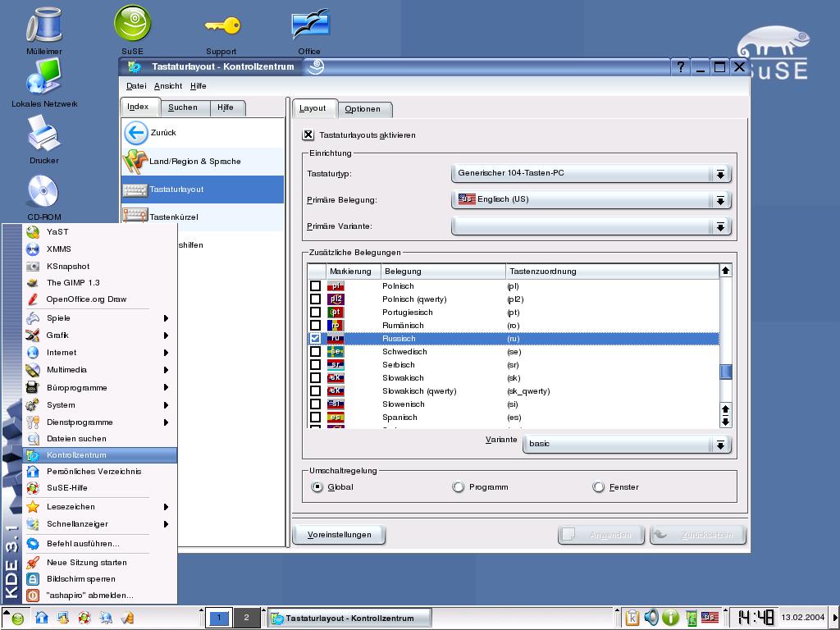Click Tastaturlayout - Kontrollzentrum taskbar button

pyautogui.click(x=349, y=619)
